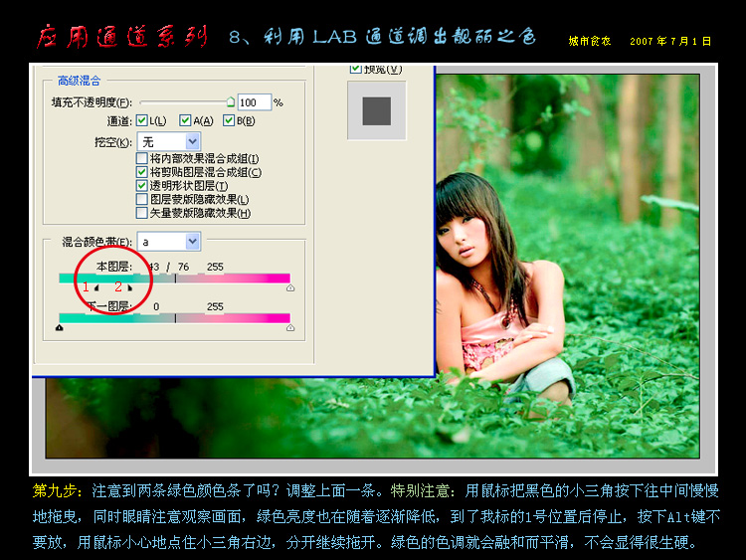Click the 下一图层 green-magenta gradient bar
The height and width of the screenshot is (560, 746).
[x=174, y=318]
